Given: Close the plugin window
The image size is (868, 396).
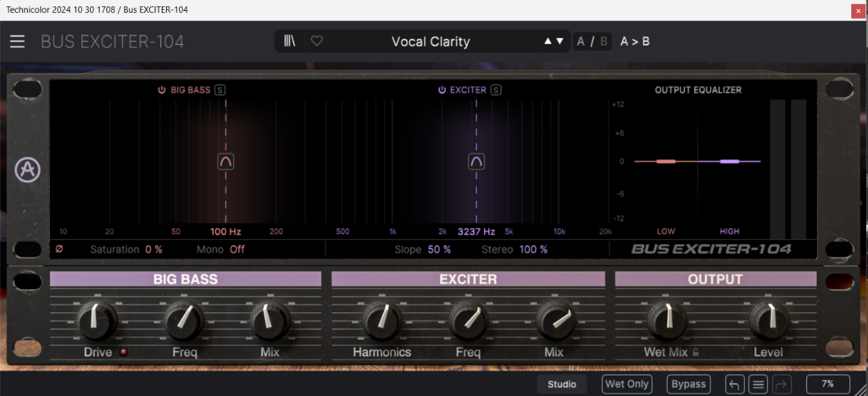Looking at the screenshot, I should (858, 10).
